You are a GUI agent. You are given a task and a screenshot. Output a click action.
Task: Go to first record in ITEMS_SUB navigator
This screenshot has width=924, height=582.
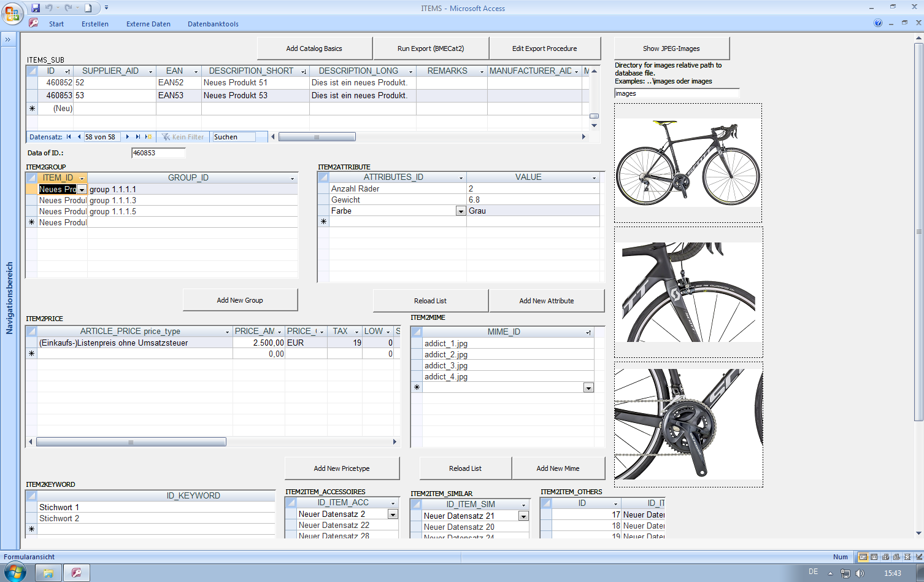point(69,137)
